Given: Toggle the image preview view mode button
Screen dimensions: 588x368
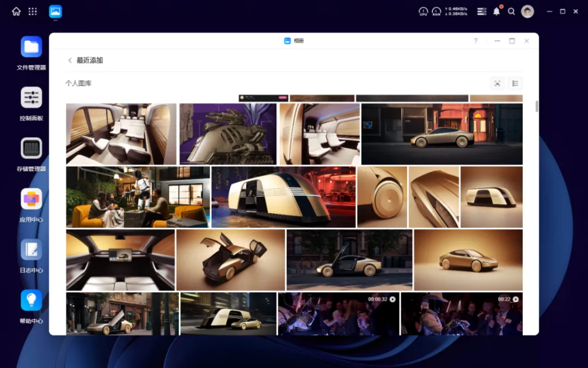Looking at the screenshot, I should point(497,83).
